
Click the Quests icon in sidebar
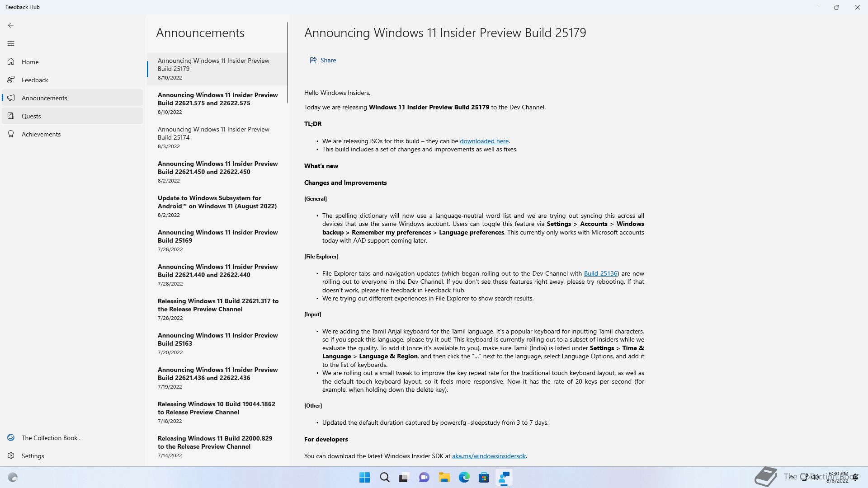[11, 116]
